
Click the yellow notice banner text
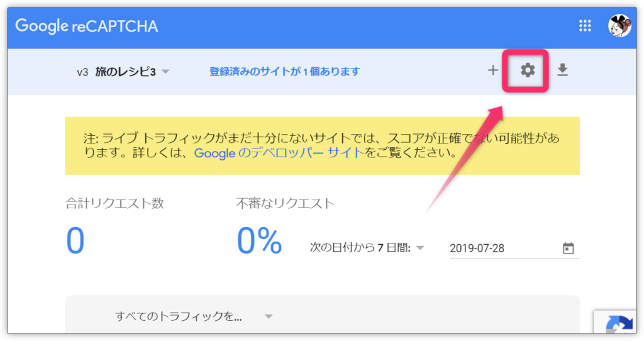[x=322, y=138]
